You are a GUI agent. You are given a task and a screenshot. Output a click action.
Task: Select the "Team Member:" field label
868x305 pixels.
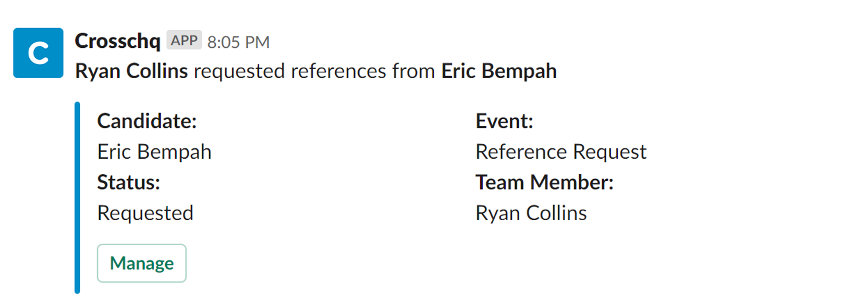tap(544, 183)
